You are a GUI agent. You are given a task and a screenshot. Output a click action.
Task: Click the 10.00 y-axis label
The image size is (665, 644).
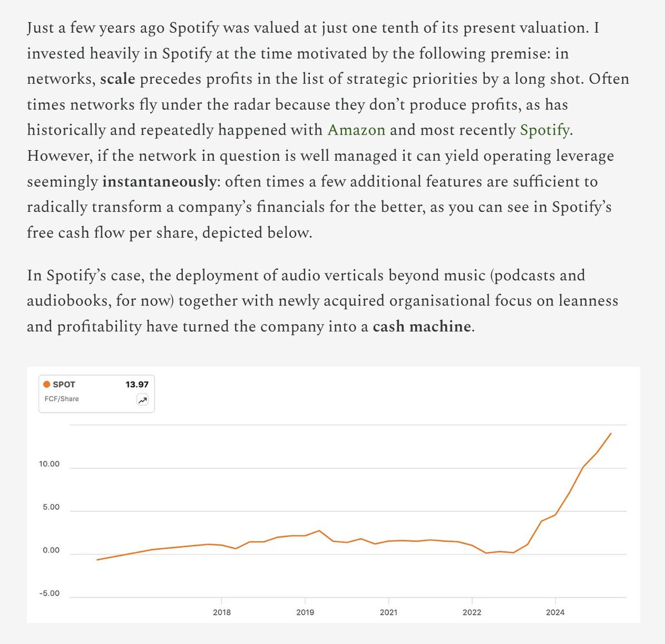[x=49, y=464]
